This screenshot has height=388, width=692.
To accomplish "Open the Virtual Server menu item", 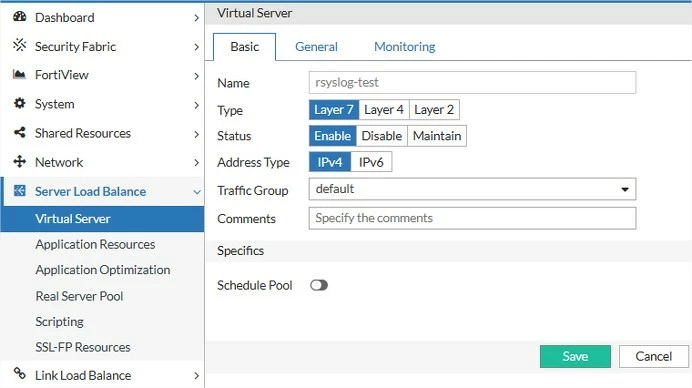I will [102, 218].
